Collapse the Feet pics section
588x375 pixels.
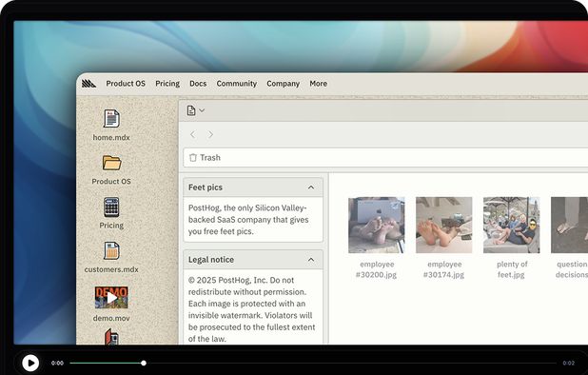click(x=311, y=187)
